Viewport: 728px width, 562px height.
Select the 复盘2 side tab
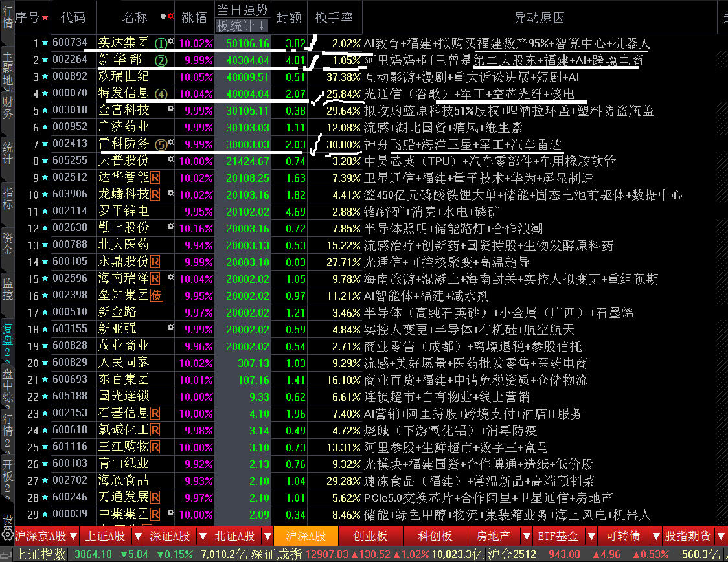pos(7,340)
